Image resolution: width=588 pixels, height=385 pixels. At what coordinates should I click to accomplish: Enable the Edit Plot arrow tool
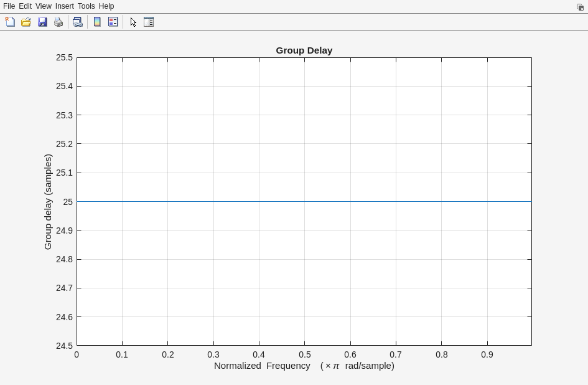pos(133,22)
